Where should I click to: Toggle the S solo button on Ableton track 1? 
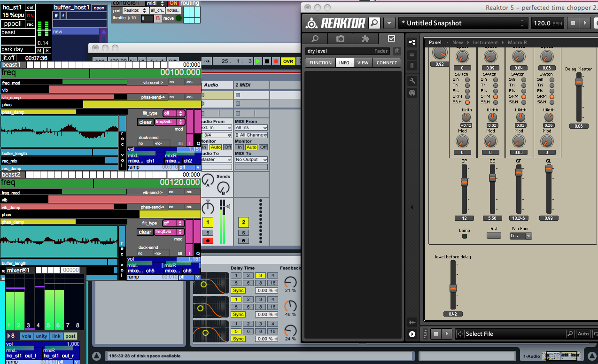208,232
